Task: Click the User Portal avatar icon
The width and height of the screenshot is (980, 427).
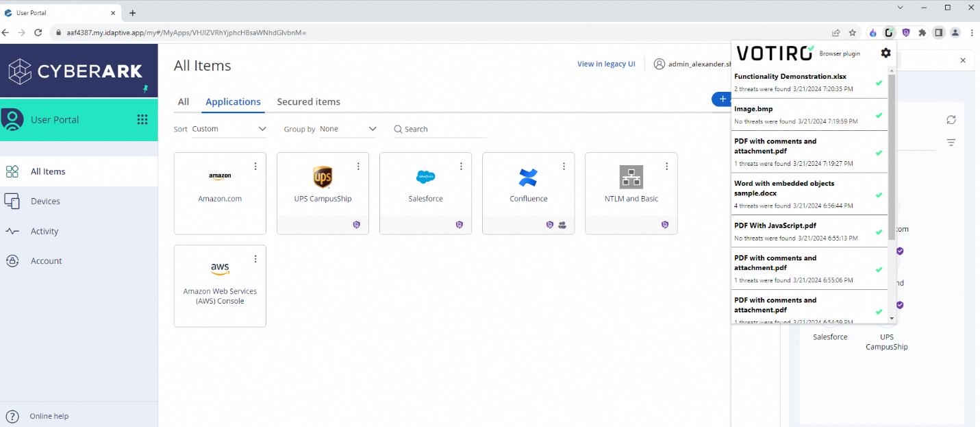Action: click(x=12, y=119)
